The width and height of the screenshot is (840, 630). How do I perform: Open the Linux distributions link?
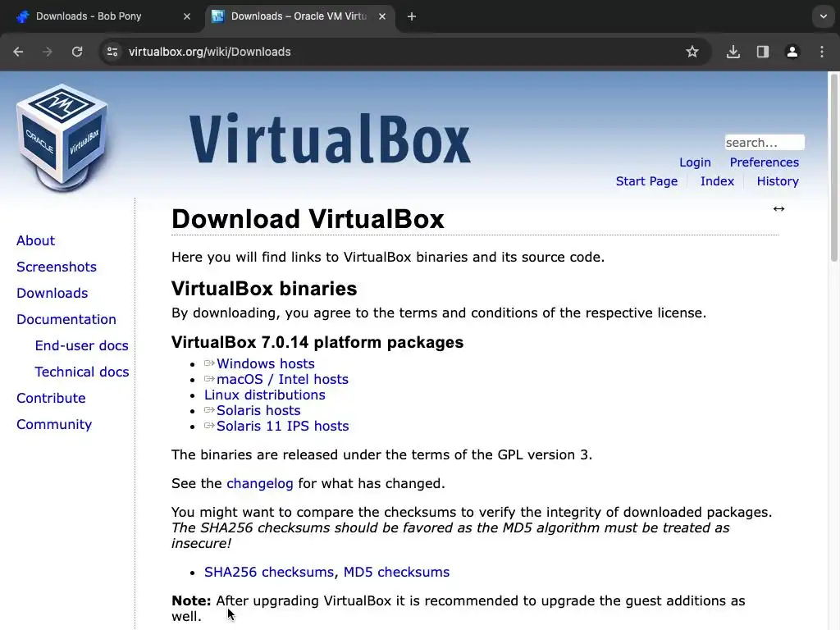(x=265, y=395)
